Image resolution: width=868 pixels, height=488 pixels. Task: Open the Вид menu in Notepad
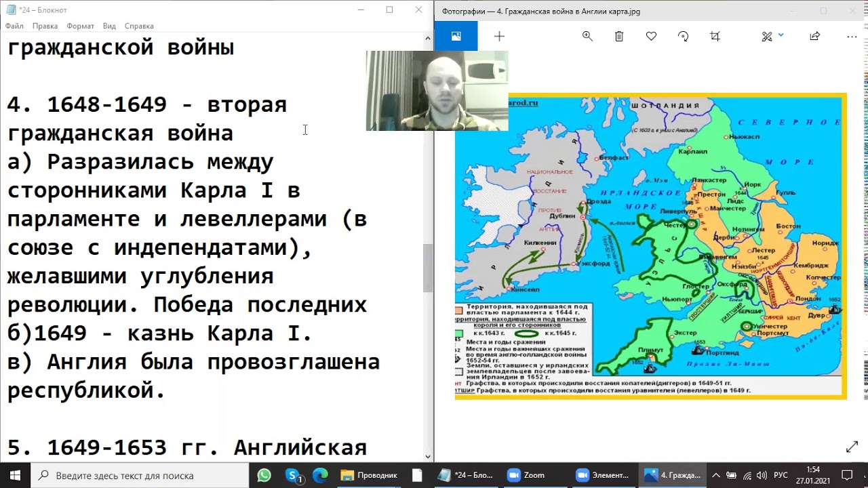109,26
